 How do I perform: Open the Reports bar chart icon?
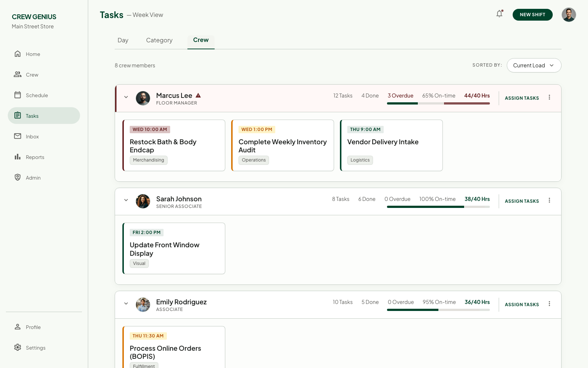pos(18,157)
